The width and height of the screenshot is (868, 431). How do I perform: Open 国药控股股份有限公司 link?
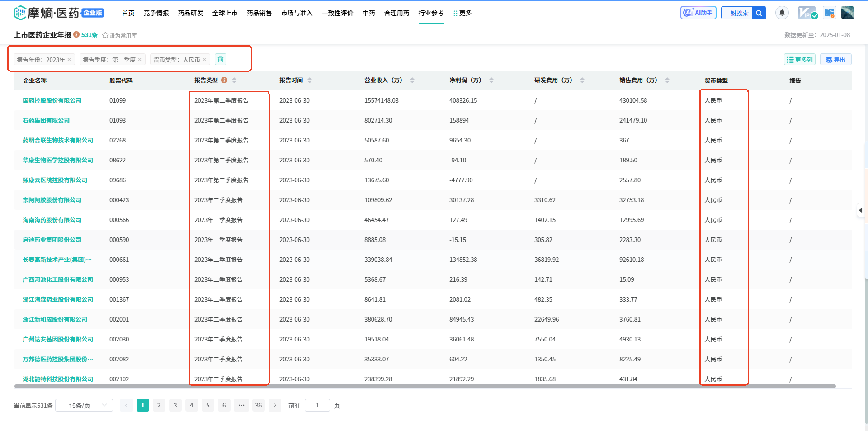52,100
